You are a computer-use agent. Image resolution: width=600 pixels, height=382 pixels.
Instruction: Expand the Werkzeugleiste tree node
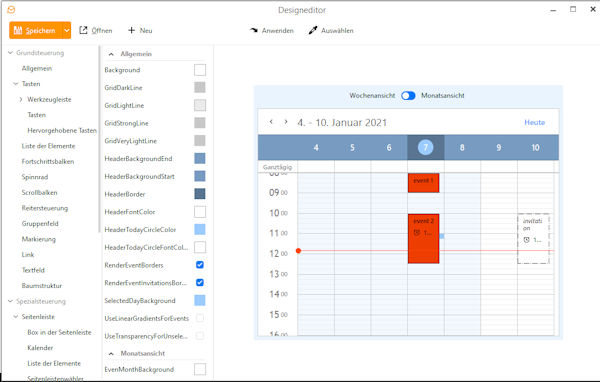click(x=21, y=100)
